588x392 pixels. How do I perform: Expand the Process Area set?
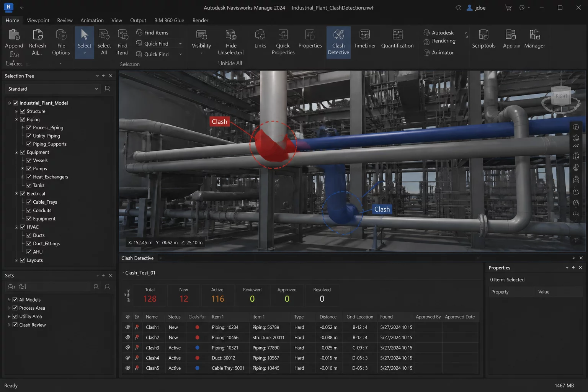9,308
